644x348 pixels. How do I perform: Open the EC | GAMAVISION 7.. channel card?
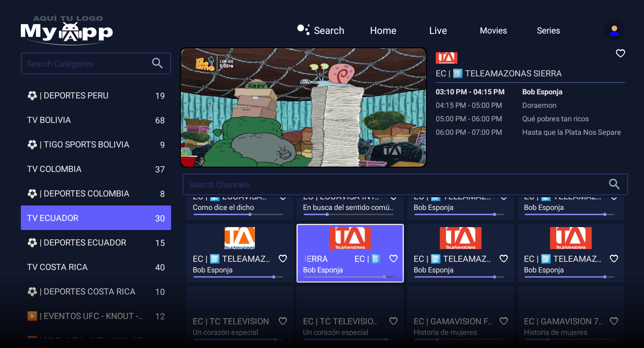pos(571,315)
